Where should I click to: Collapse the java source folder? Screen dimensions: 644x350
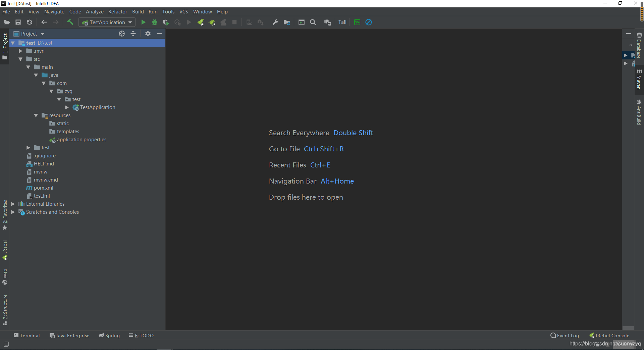click(36, 75)
